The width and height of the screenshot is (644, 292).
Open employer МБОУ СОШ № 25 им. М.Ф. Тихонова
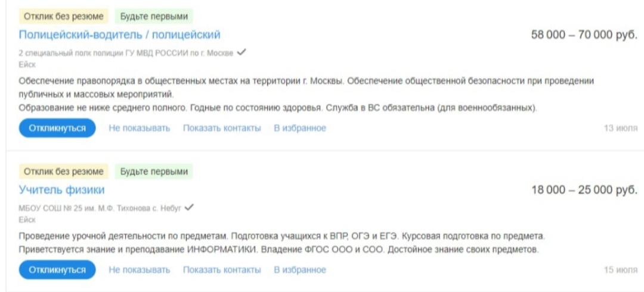[x=100, y=208]
